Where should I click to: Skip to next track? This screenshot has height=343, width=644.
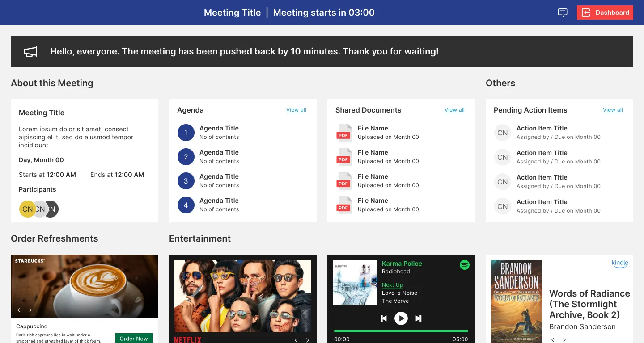[x=419, y=318]
